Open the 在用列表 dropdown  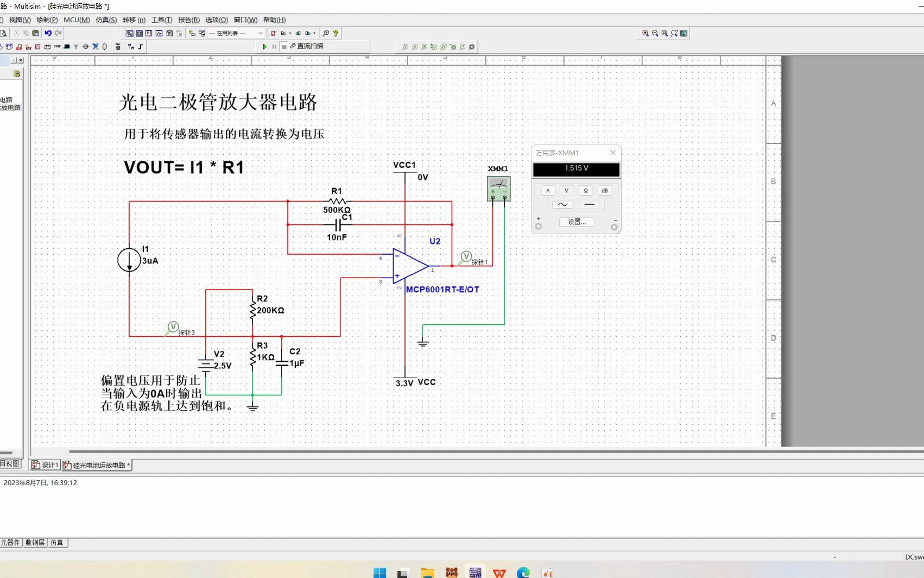[261, 33]
